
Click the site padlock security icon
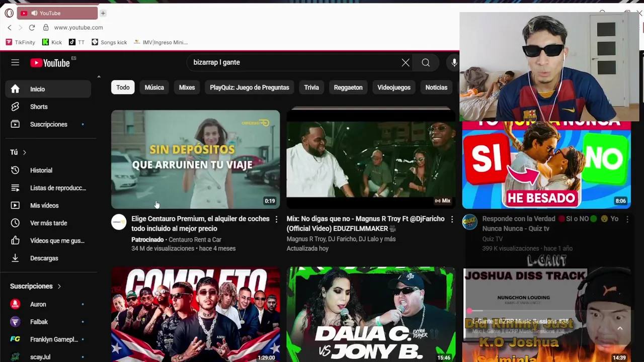[46, 28]
